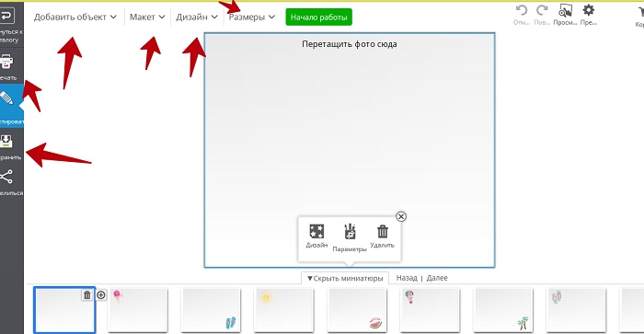This screenshot has width=644, height=334.
Task: Select the thumbnail with the watermelon
Action: 357,310
